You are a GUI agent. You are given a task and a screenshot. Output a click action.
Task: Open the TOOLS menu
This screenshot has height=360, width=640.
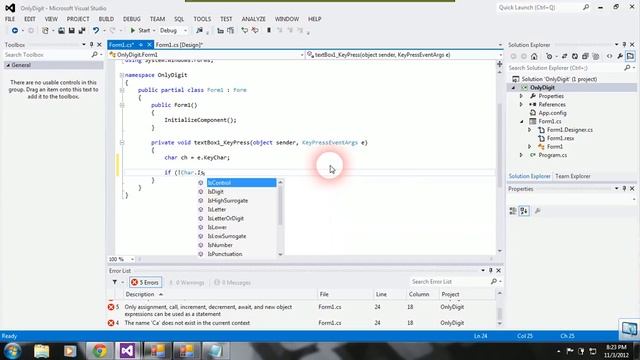(x=202, y=19)
